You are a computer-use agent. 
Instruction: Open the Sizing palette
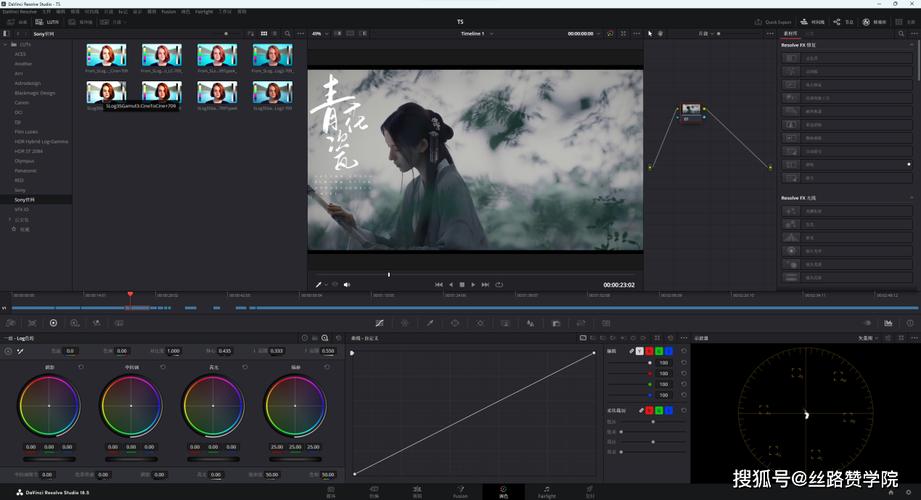581,323
